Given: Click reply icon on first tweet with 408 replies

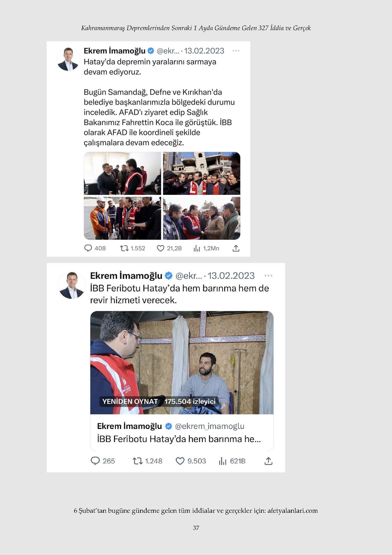Looking at the screenshot, I should click(x=88, y=248).
